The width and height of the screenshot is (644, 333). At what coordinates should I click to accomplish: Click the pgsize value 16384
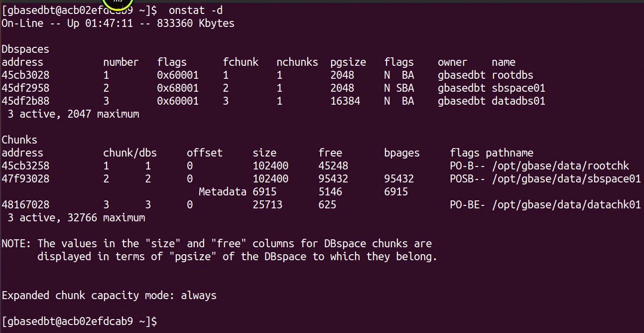[x=345, y=101]
